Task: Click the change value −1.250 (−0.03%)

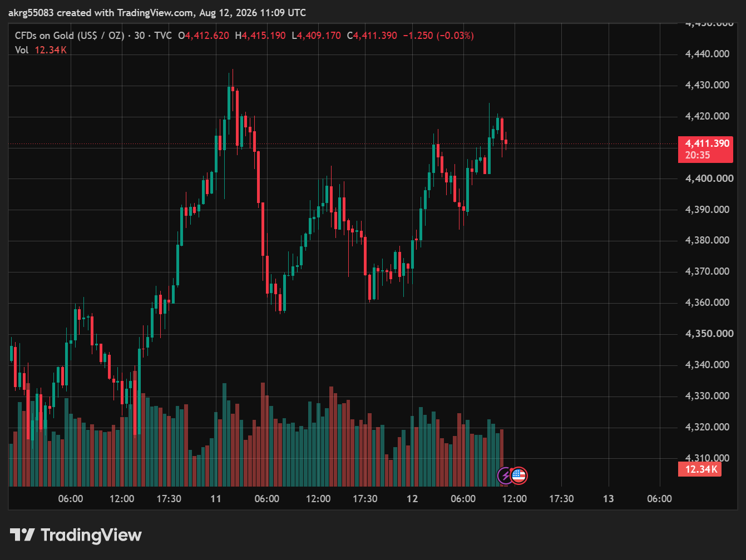Action: click(x=438, y=36)
